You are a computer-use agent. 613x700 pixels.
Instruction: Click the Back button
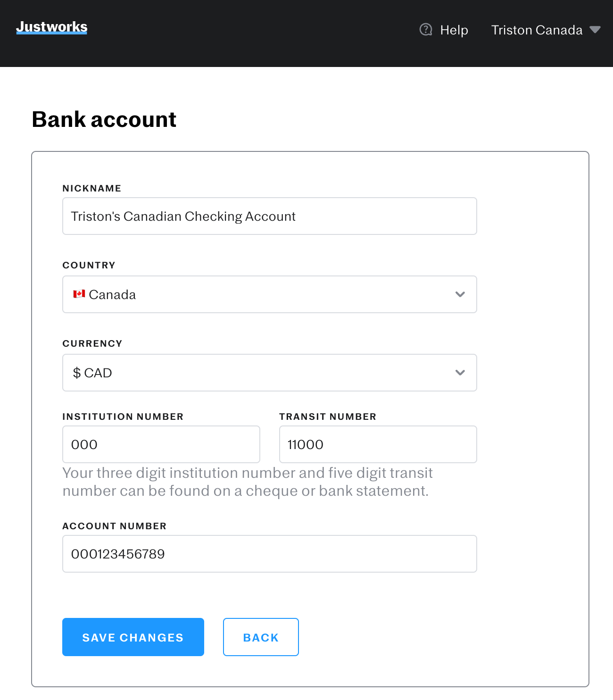(x=261, y=637)
